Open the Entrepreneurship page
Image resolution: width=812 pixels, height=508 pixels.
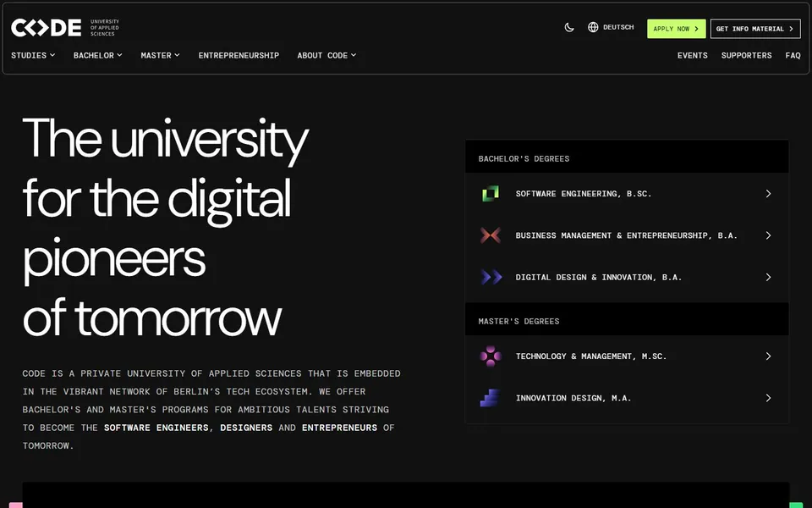(239, 55)
